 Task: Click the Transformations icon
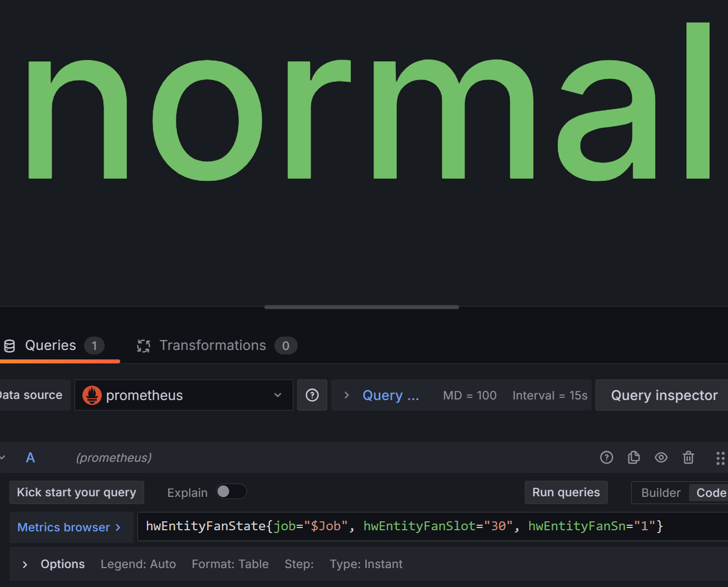click(144, 346)
